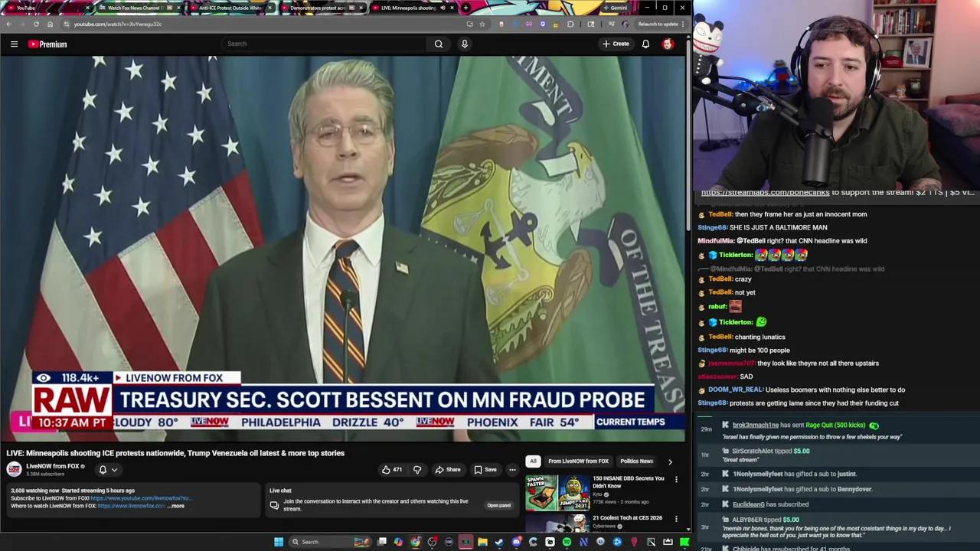Open the browser home page
This screenshot has height=551, width=980.
click(50, 24)
